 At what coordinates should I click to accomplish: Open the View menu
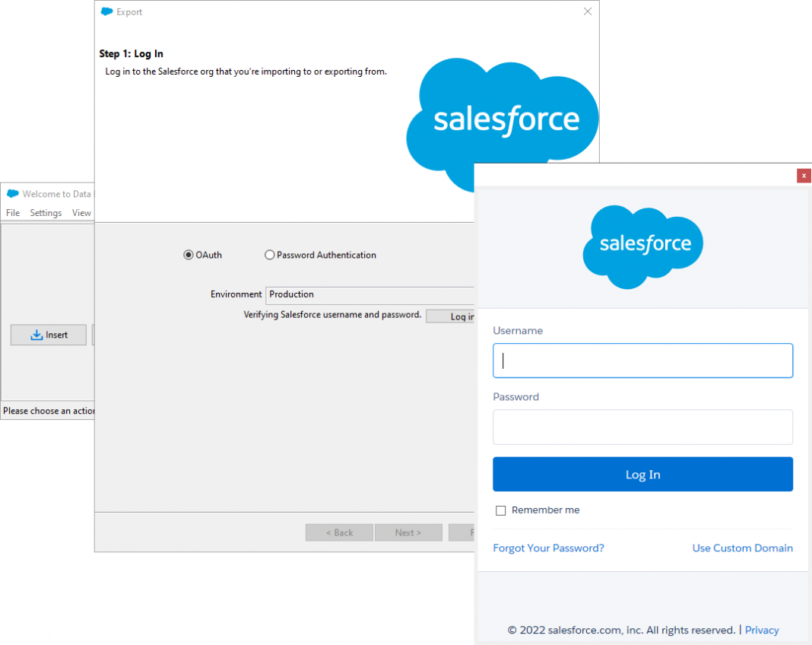(x=81, y=213)
